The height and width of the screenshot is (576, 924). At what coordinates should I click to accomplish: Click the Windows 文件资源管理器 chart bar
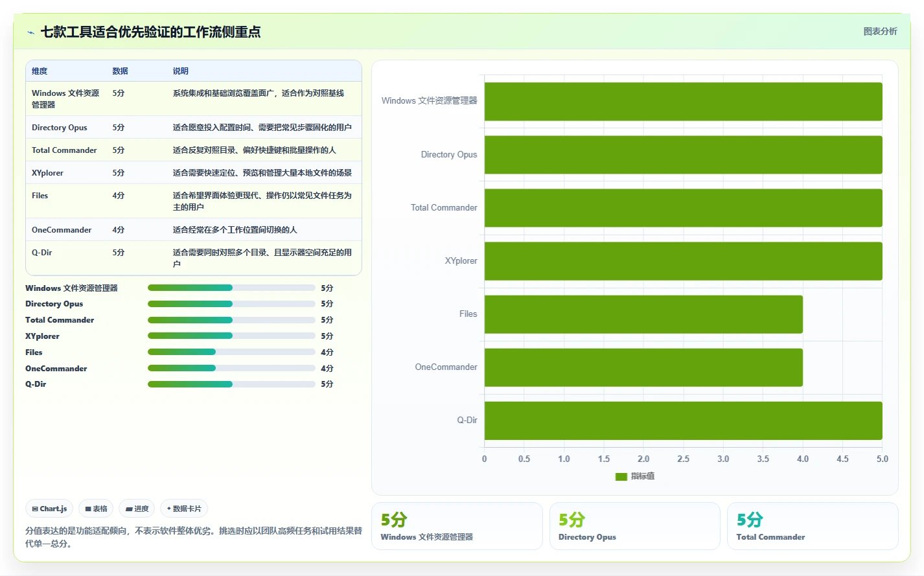[683, 101]
